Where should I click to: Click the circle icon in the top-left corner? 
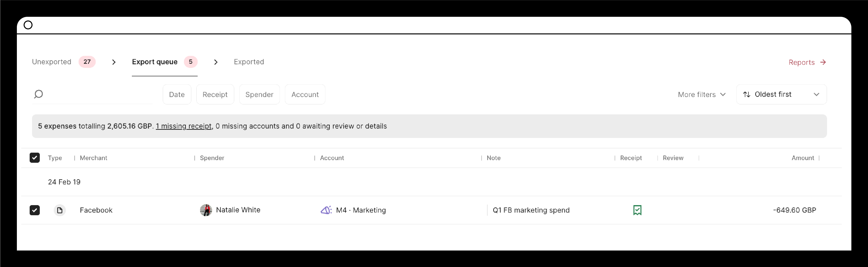click(28, 25)
